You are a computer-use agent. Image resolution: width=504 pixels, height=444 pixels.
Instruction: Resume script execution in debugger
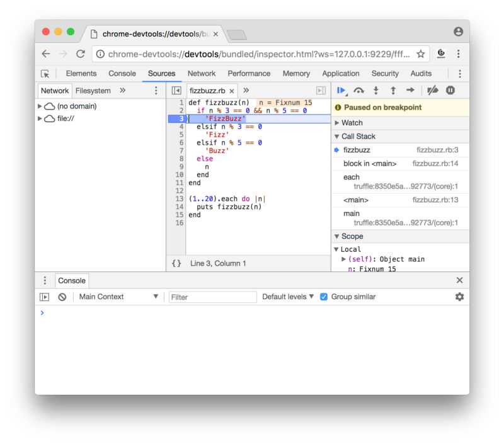click(341, 91)
